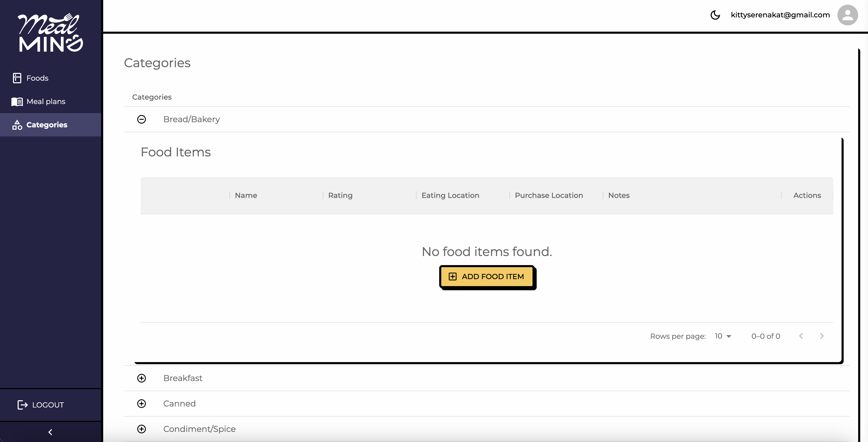This screenshot has height=442, width=868.
Task: Click the Logout arrow icon
Action: coord(22,405)
